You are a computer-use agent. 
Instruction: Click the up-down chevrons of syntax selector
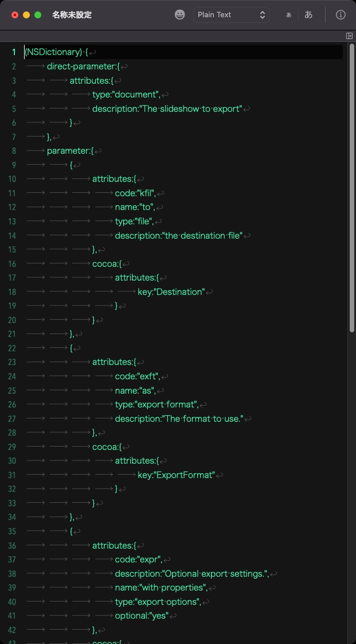coord(263,15)
